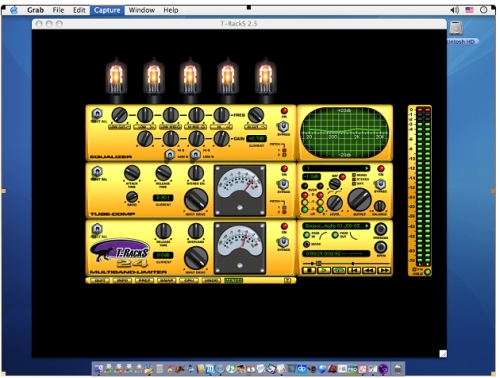This screenshot has width=500, height=378.
Task: Flip the Equalizer Bypass switch
Action: pyautogui.click(x=283, y=126)
